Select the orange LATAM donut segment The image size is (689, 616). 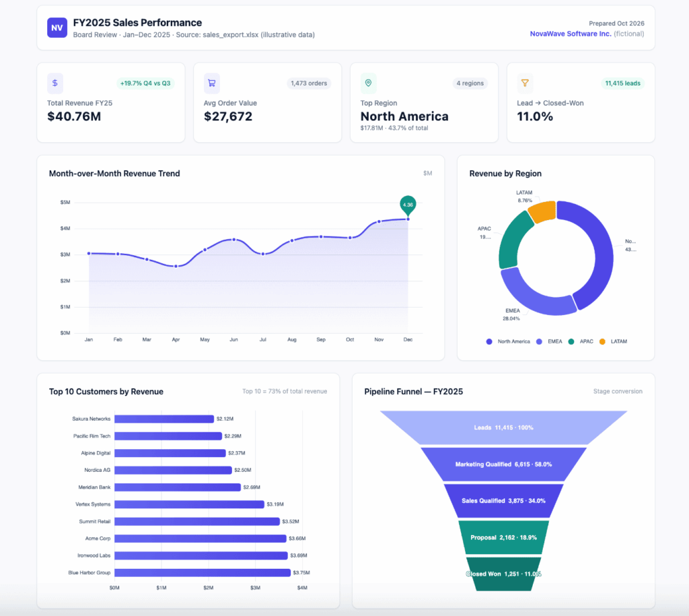point(543,211)
